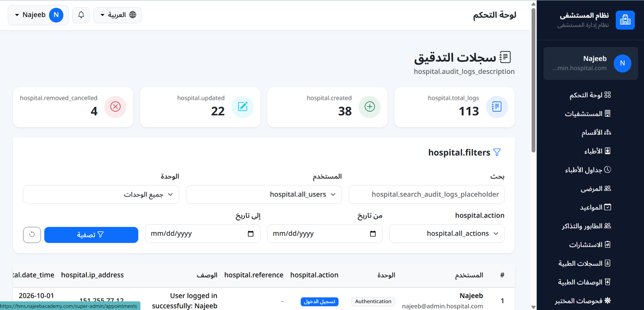The image size is (644, 310).
Task: Click the الاستشارات sidebar icon
Action: coord(608,244)
